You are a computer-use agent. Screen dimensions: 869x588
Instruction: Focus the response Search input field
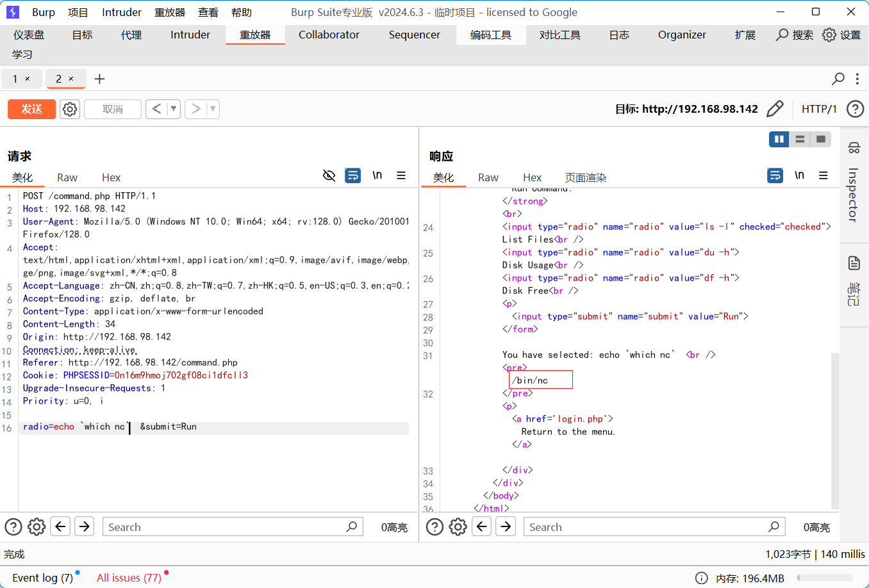[654, 527]
